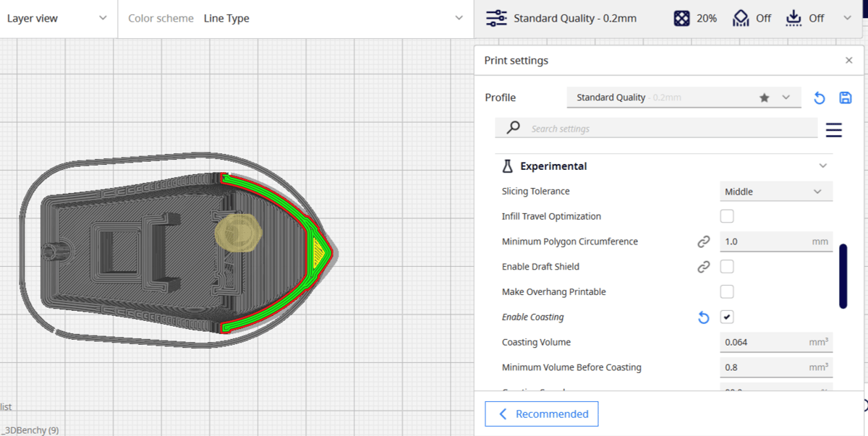The image size is (868, 436).
Task: Revert Enable Coasting with reset arrow icon
Action: (703, 317)
